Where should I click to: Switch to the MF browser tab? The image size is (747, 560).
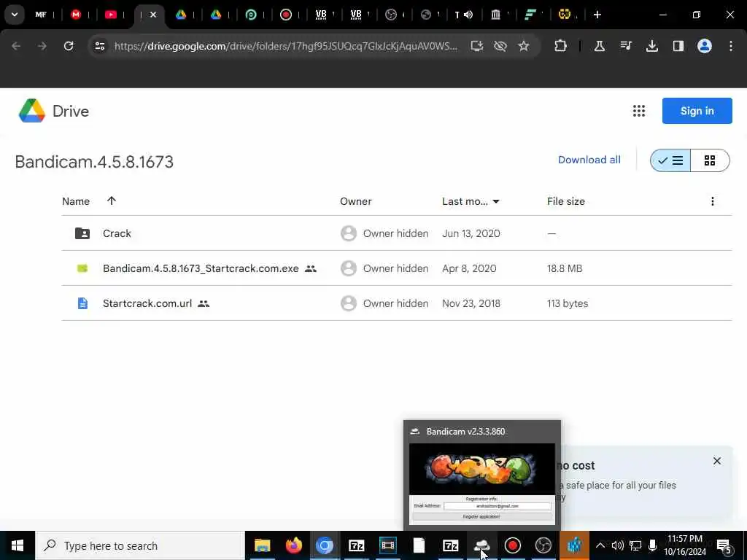coord(41,15)
